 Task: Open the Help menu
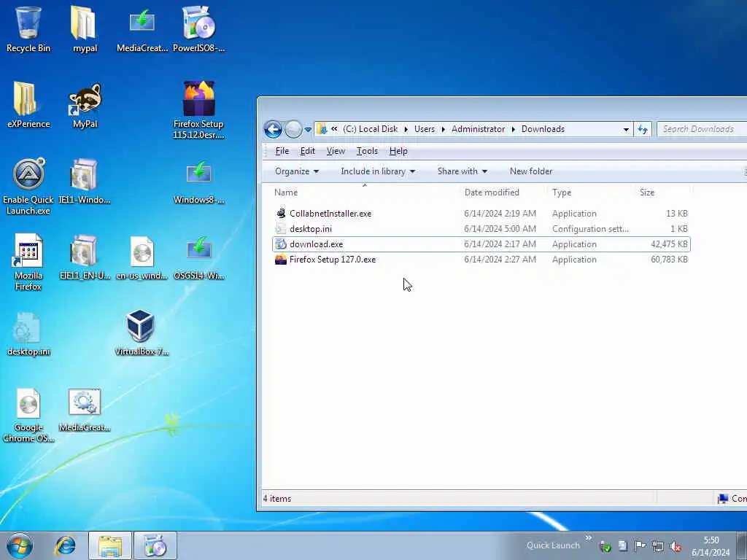pyautogui.click(x=398, y=151)
